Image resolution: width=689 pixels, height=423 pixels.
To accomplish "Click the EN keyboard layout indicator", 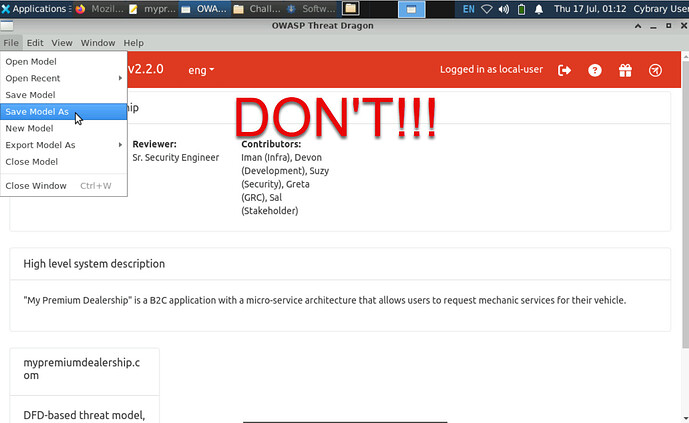I will (469, 8).
